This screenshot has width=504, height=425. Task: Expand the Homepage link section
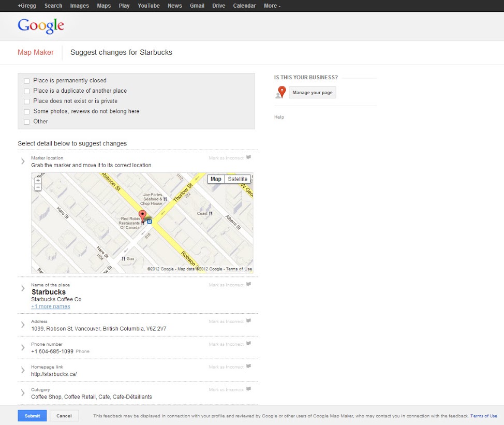pos(23,370)
